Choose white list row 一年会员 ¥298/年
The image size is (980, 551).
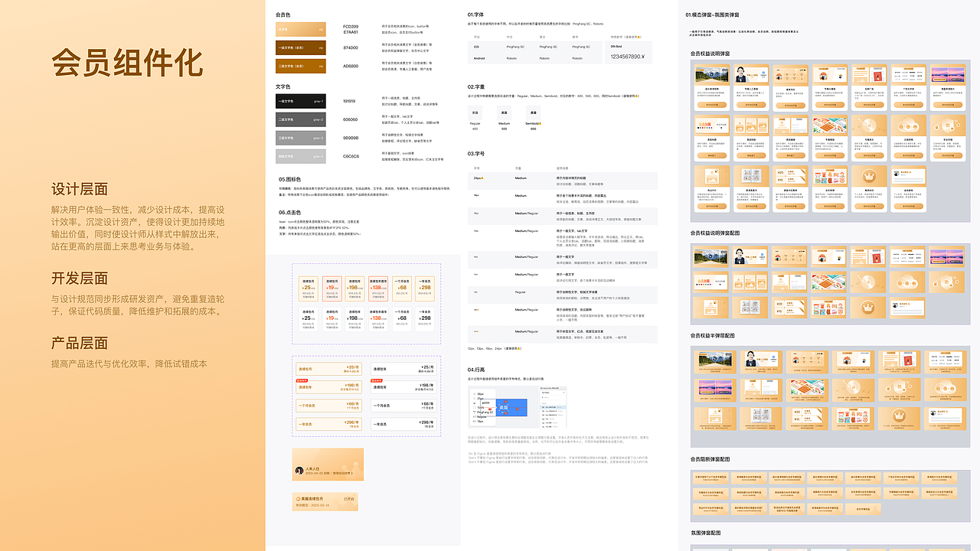[x=404, y=424]
